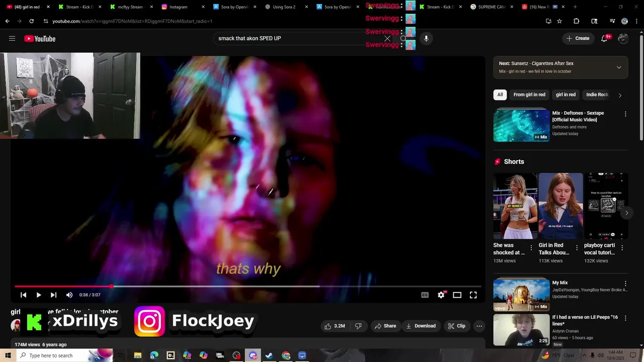The width and height of the screenshot is (644, 362).
Task: Open the browser extensions puzzle icon
Action: point(577,21)
